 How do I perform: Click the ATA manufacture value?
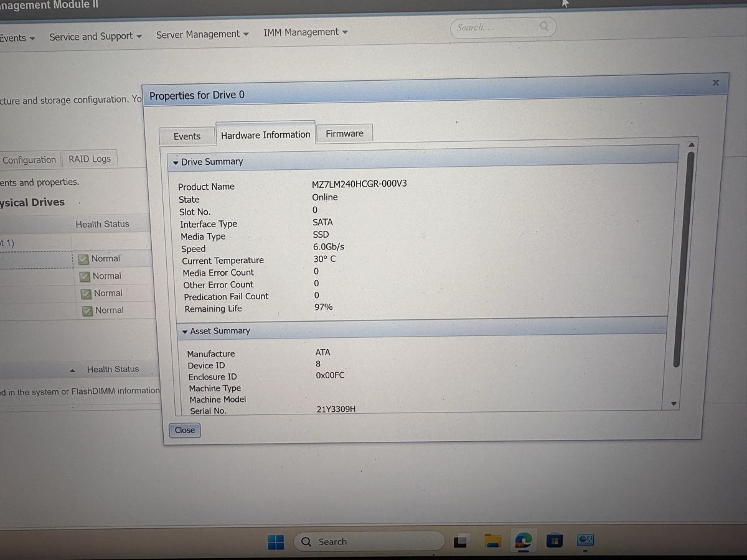[322, 352]
